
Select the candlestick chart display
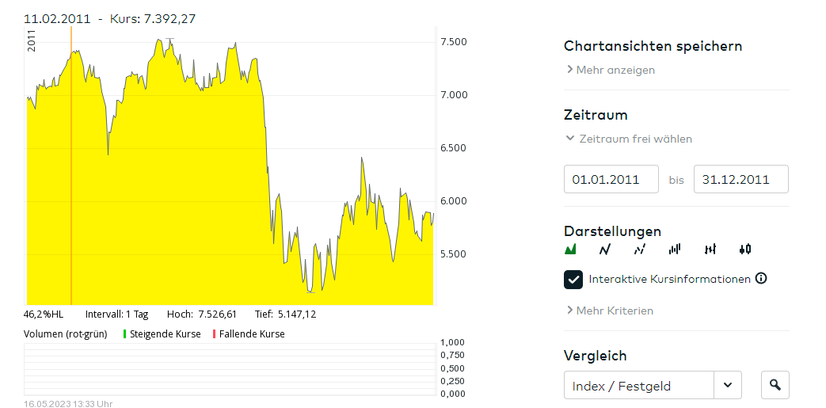(745, 249)
